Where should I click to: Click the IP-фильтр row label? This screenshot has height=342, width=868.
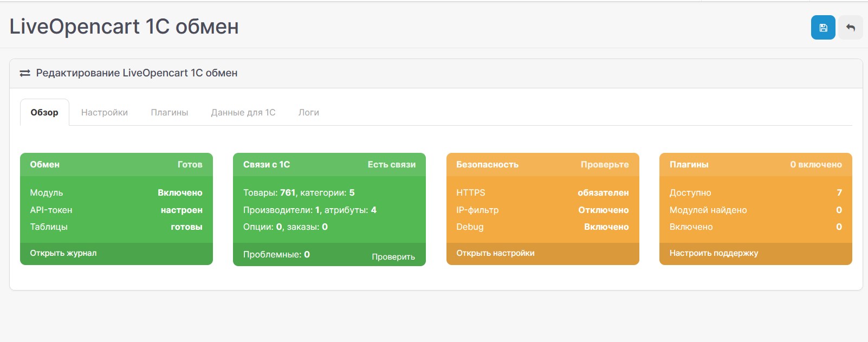coord(477,210)
